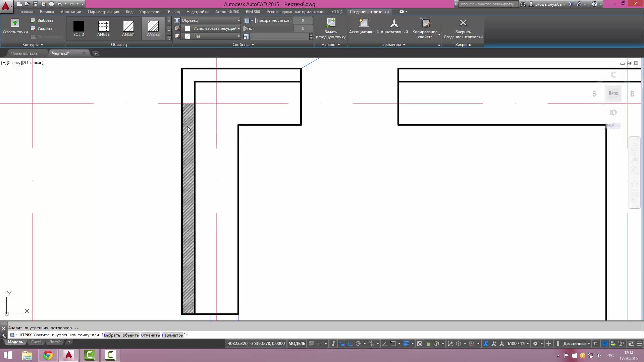
Task: Click the Undo arrow icon
Action: point(59,4)
